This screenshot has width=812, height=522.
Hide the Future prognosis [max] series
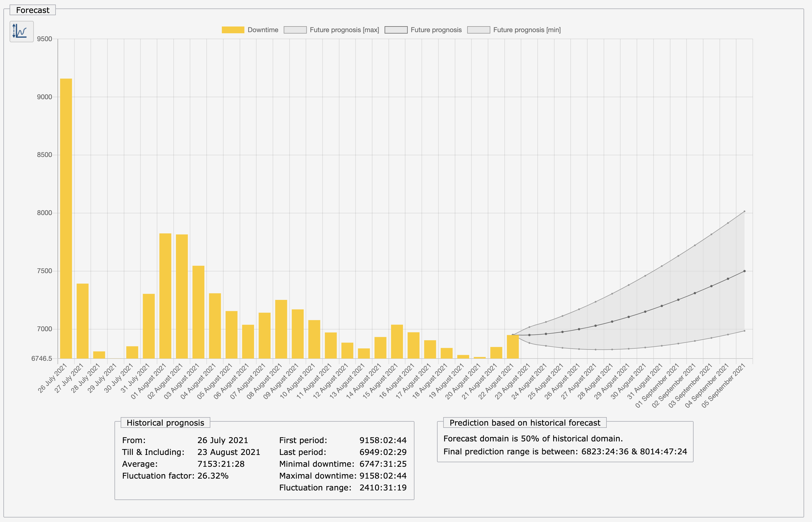pyautogui.click(x=344, y=30)
